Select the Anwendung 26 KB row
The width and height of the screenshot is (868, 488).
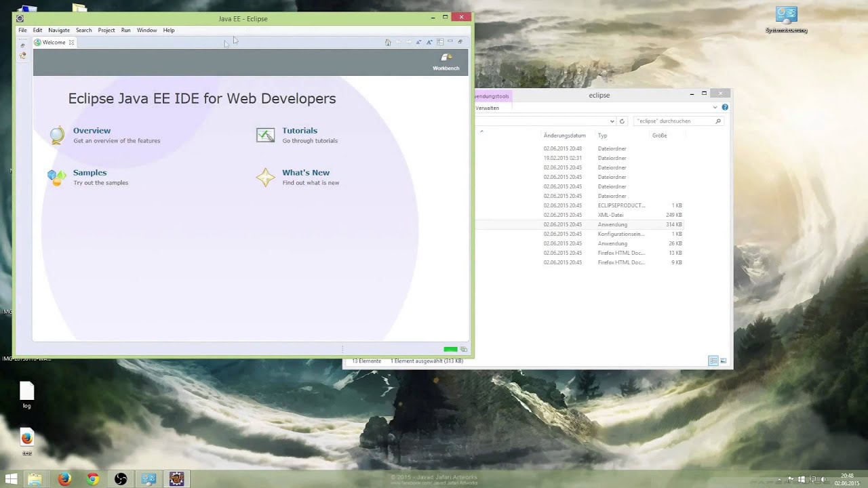point(579,243)
